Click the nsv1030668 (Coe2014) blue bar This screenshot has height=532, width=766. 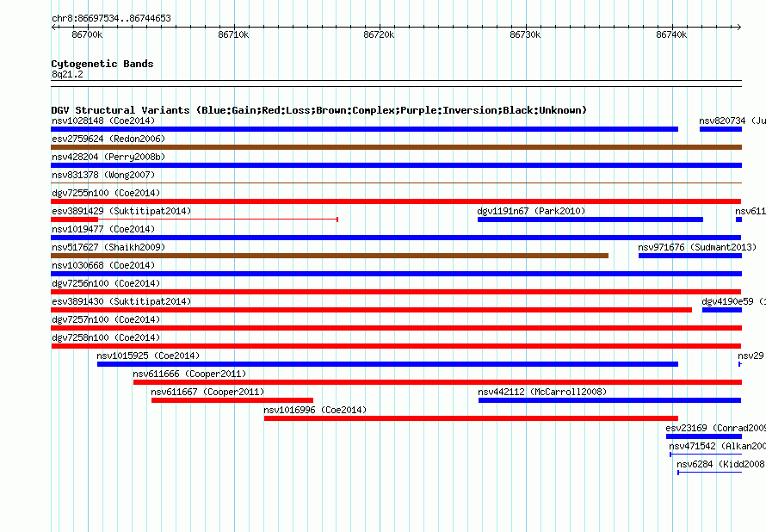(396, 274)
